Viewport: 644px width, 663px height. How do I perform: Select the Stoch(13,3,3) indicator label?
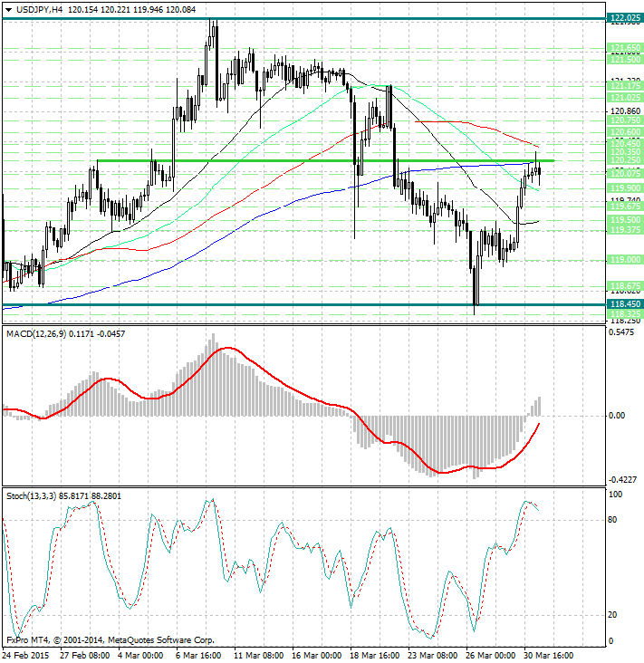pos(31,495)
